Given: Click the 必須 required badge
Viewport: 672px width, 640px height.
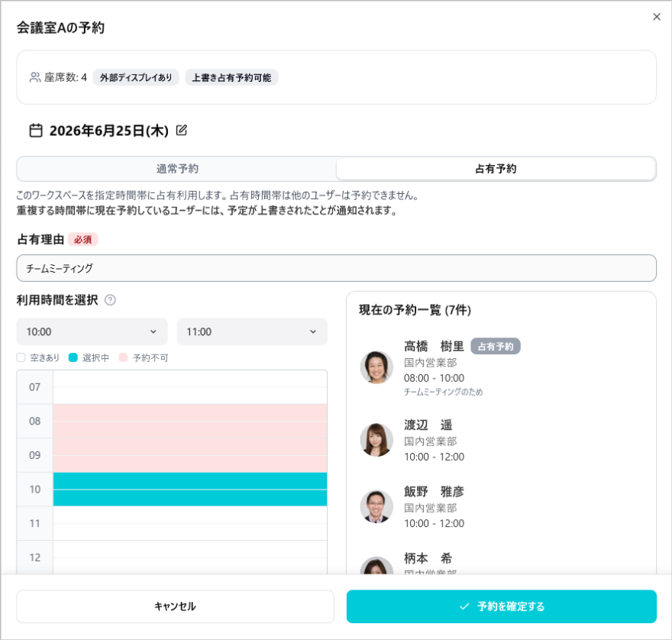Looking at the screenshot, I should 82,240.
